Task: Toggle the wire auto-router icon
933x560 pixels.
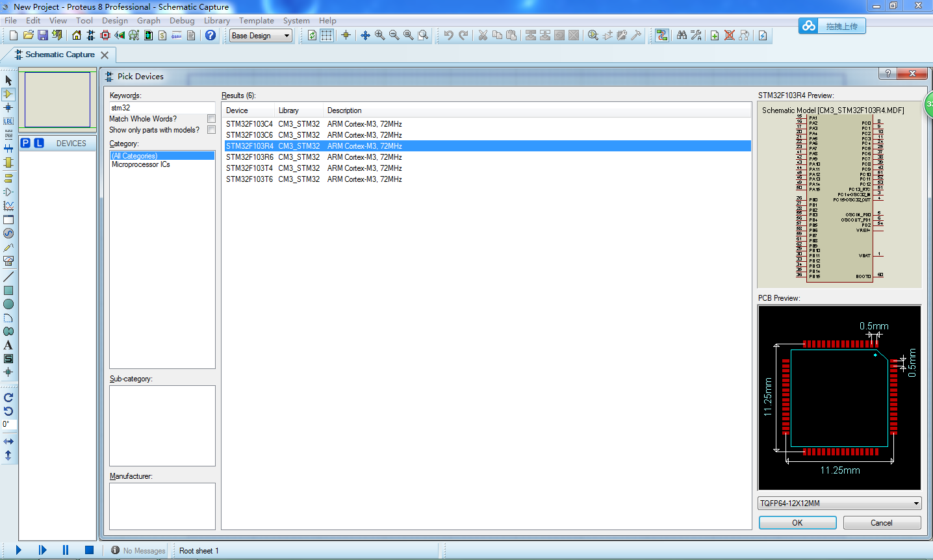Action: (x=661, y=35)
